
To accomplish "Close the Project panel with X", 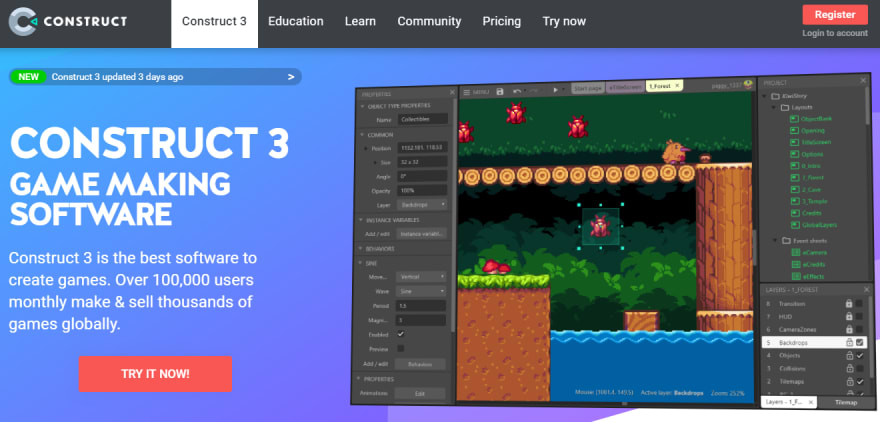I will (863, 81).
